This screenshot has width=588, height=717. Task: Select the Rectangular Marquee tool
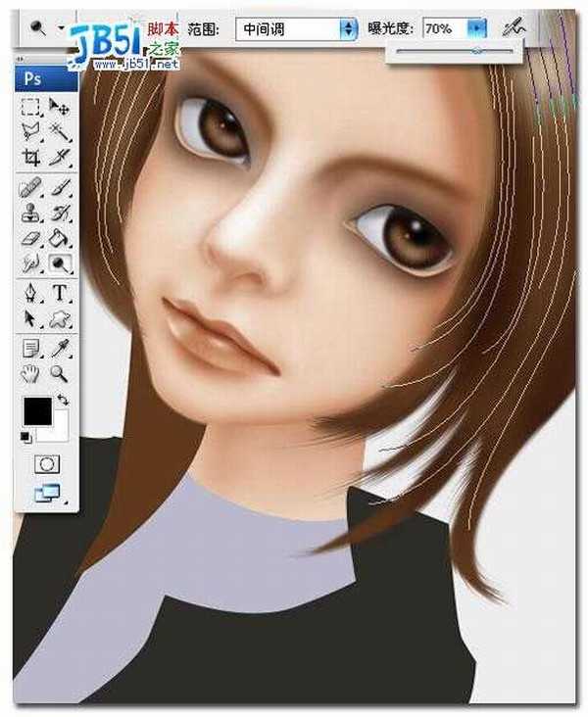(31, 107)
